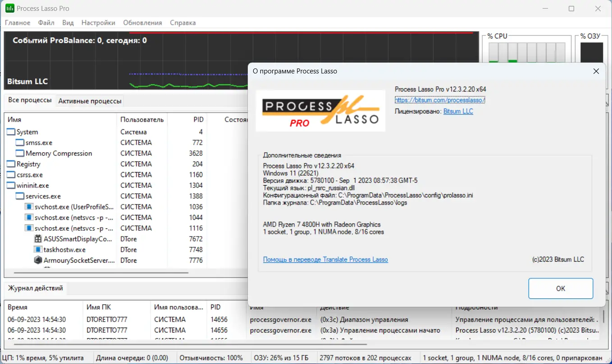Click OK to close the About dialog
The image size is (612, 364).
tap(561, 288)
